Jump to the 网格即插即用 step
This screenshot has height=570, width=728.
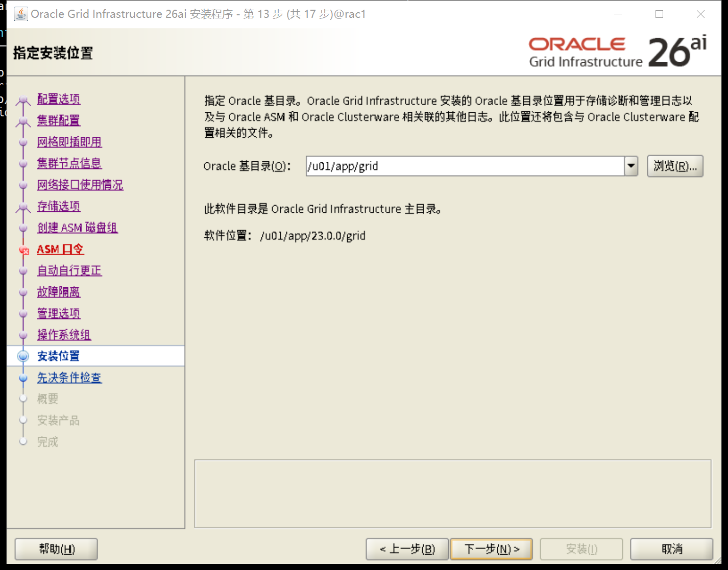click(x=69, y=142)
